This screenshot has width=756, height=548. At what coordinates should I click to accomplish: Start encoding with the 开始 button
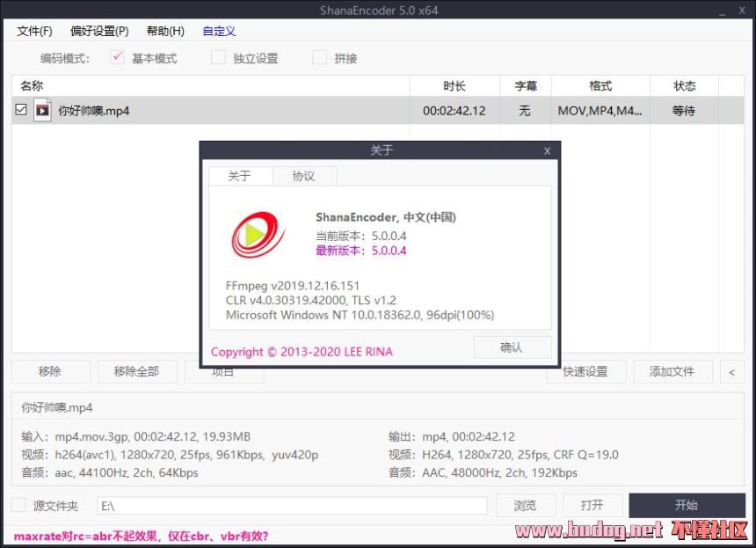pyautogui.click(x=687, y=505)
